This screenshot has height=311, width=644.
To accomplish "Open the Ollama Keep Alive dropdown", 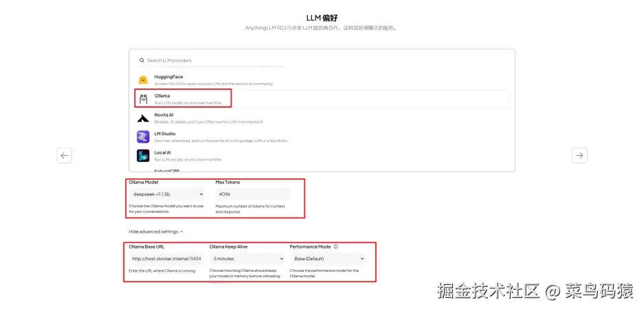I will coord(247,259).
